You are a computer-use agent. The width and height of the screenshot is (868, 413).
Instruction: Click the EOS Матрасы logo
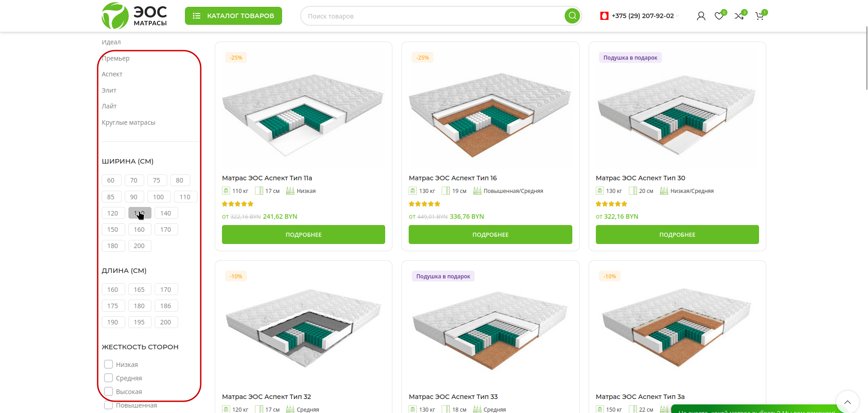coord(134,16)
